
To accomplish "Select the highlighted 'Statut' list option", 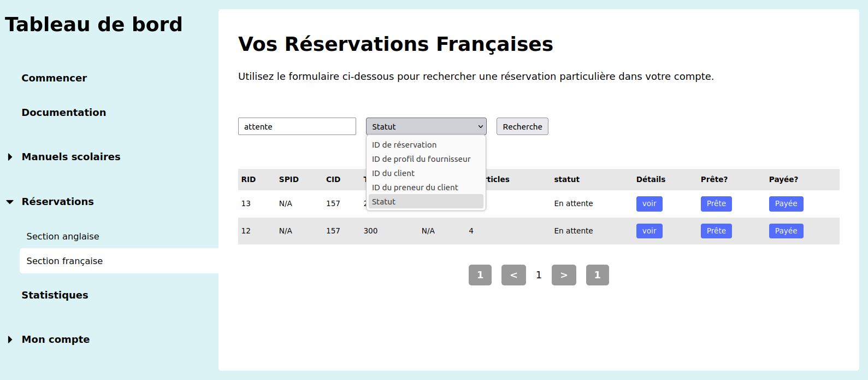I will coord(426,202).
